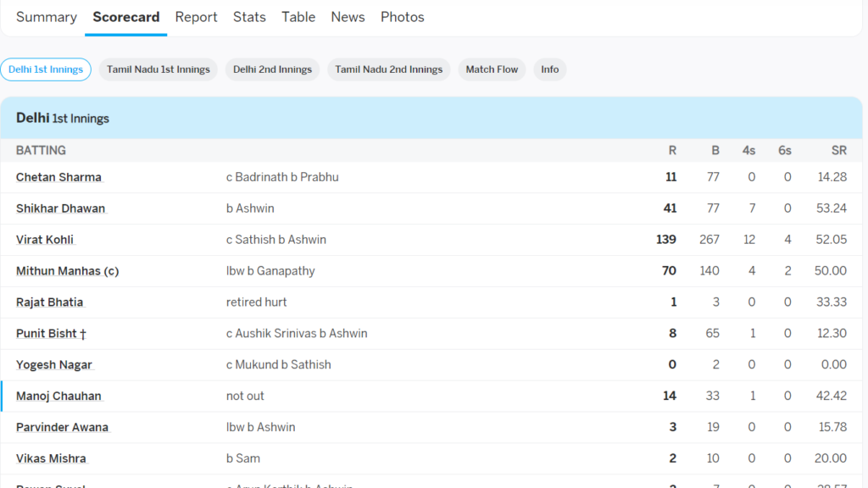Click Shikhar Dhawan strike rate 53.24
868x488 pixels.
coord(832,208)
